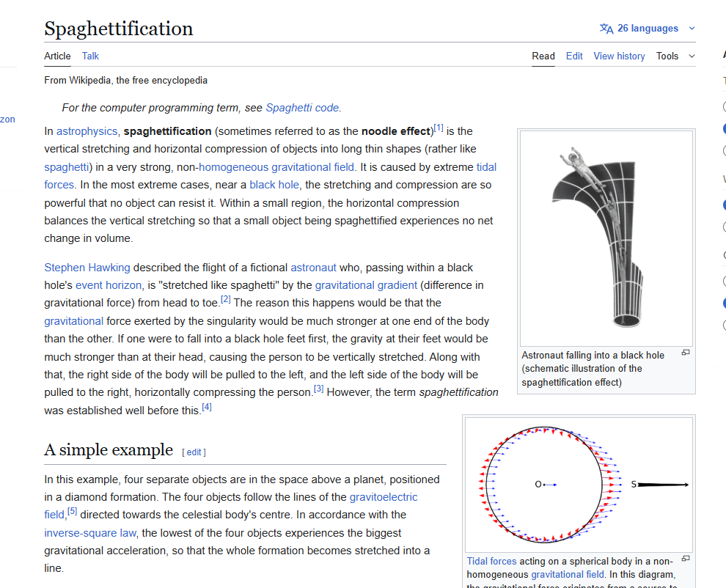Click the 'gravitational' link starting the paragraph line

pyautogui.click(x=73, y=321)
